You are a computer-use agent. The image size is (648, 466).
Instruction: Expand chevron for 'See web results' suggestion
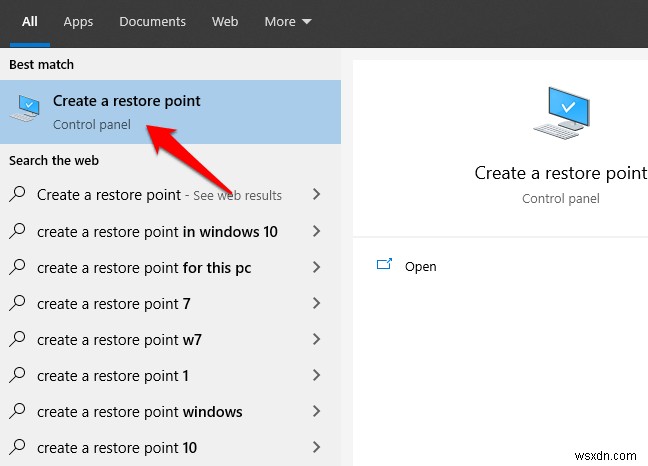[317, 194]
